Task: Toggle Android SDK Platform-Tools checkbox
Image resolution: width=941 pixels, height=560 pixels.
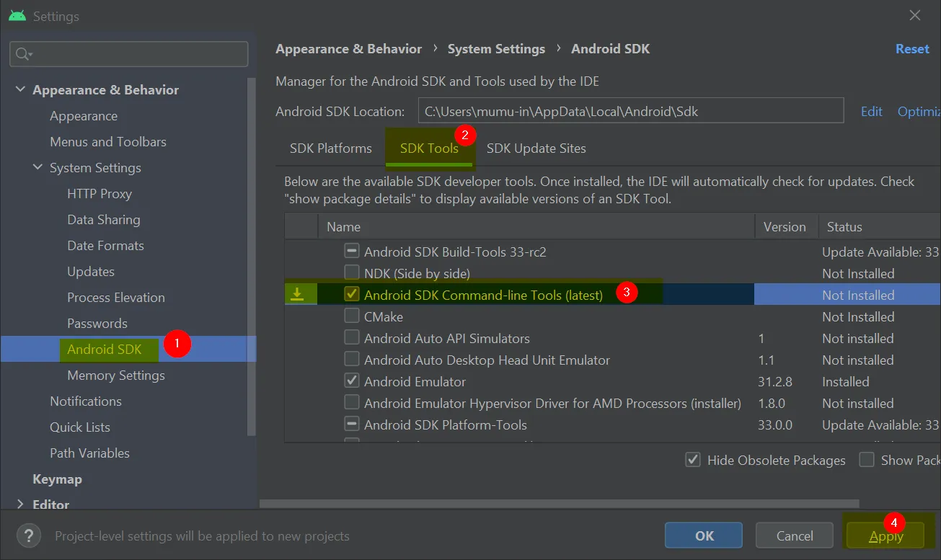Action: pos(352,424)
